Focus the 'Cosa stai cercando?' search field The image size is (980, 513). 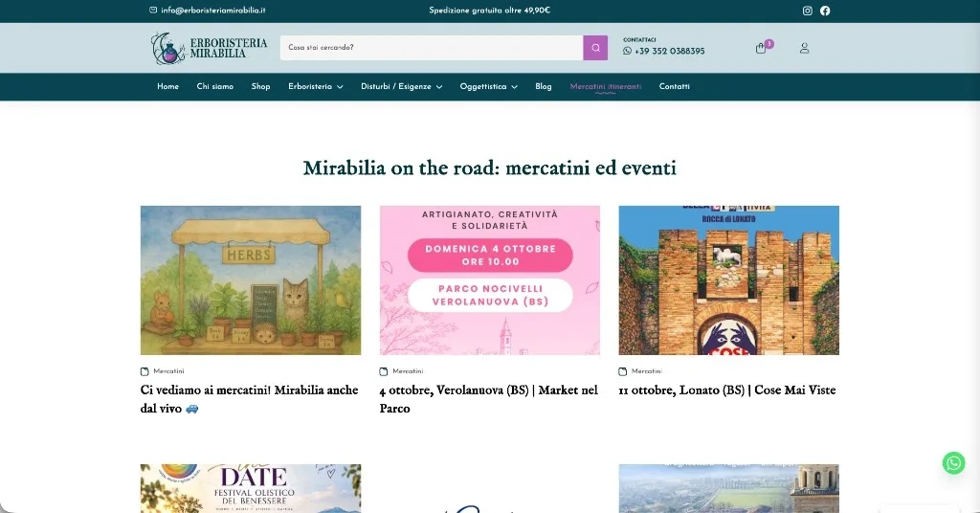click(x=432, y=48)
